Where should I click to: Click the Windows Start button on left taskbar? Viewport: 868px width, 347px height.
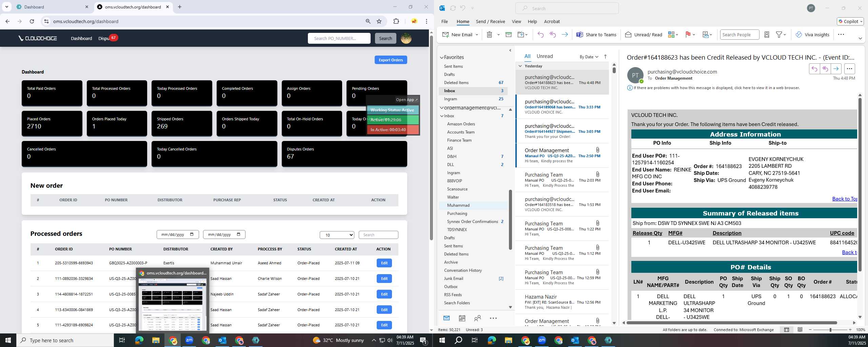point(8,340)
